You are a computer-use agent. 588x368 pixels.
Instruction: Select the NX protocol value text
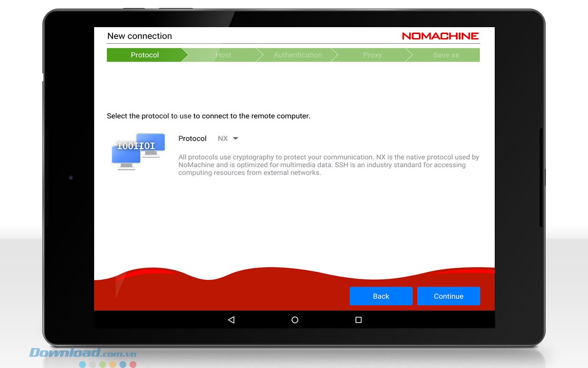(223, 138)
